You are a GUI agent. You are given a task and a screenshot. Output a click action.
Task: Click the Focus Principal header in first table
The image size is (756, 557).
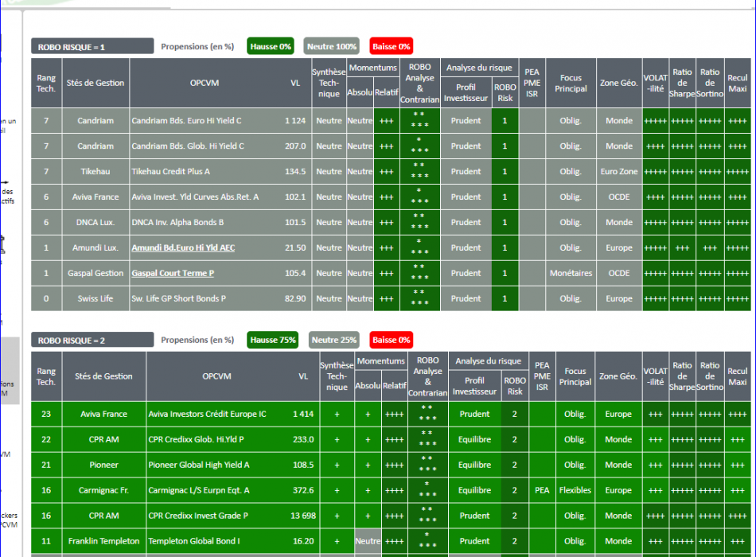pyautogui.click(x=571, y=83)
